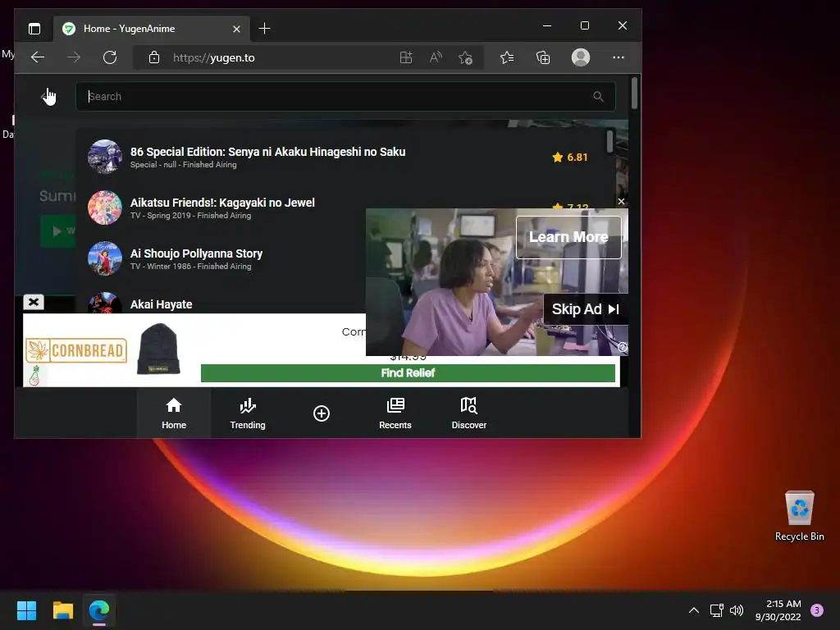Click the Ai Shoujo Pollyanna Story thumbnail
The image size is (840, 630).
click(105, 258)
